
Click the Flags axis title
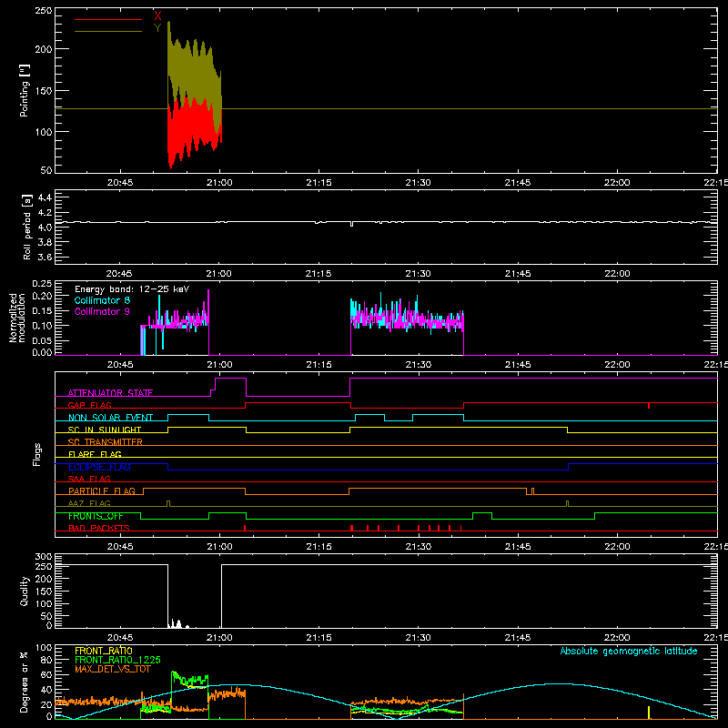[37, 454]
